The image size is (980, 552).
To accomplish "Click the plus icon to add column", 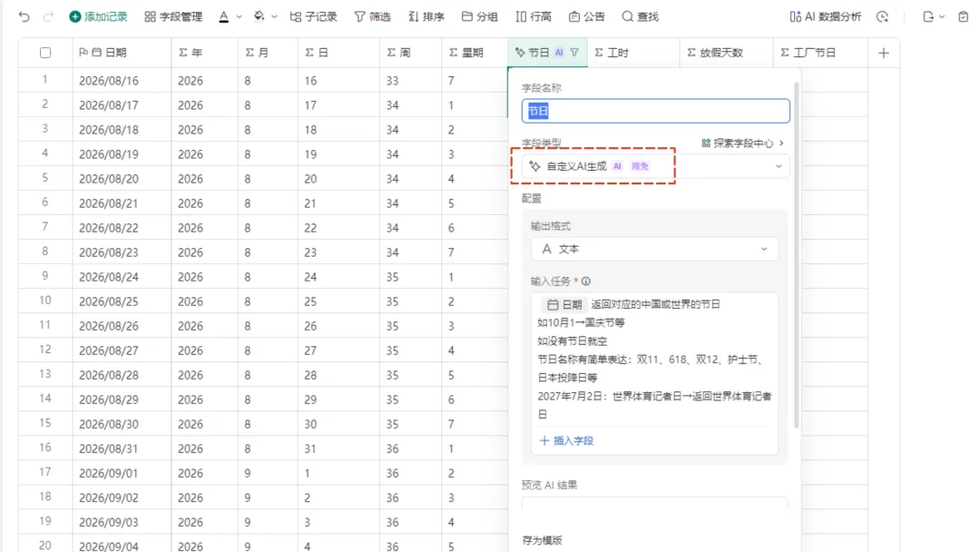I will pos(883,54).
